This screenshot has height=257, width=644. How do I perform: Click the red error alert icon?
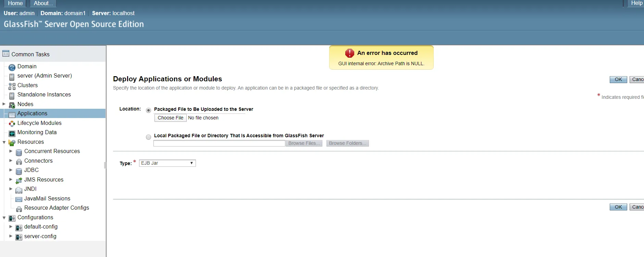[x=349, y=53]
